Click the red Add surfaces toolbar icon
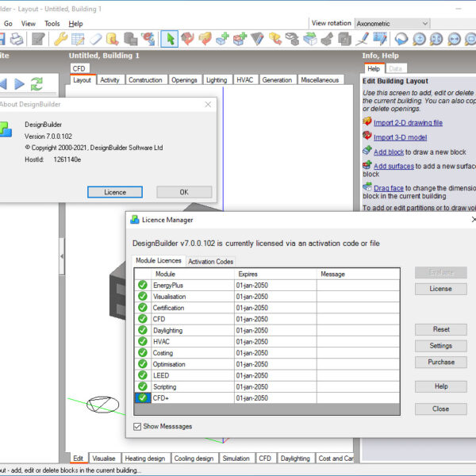Image resolution: width=476 pixels, height=476 pixels. (x=240, y=39)
